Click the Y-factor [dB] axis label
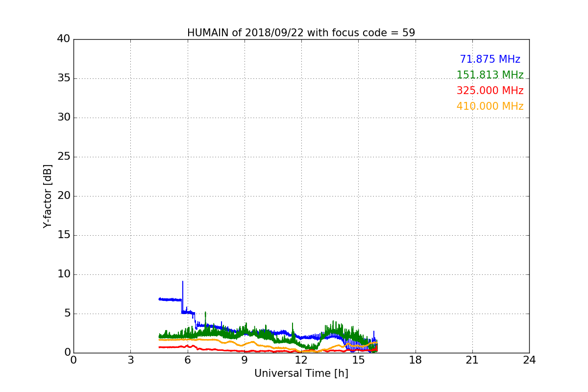Viewport: 588px width, 392px height. point(47,196)
